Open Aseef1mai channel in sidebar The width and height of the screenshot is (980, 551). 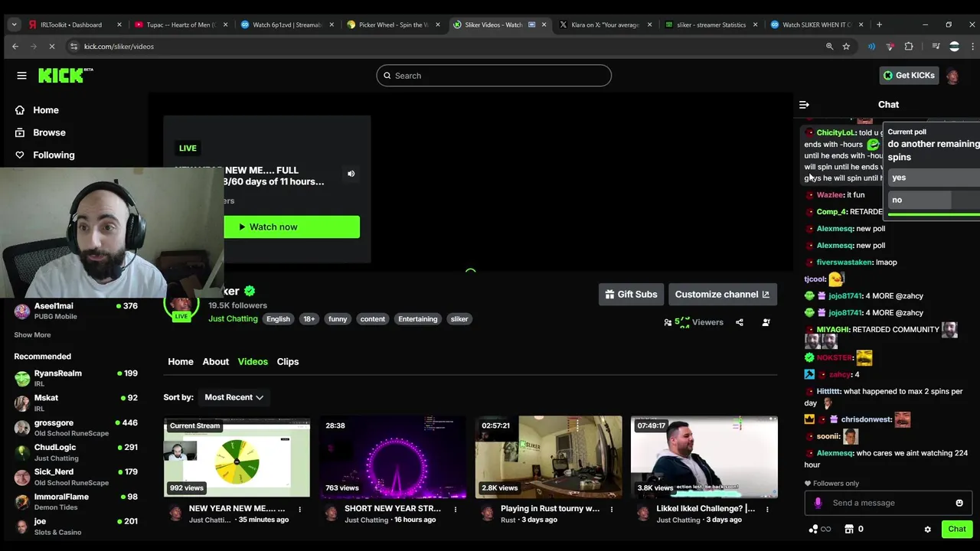pyautogui.click(x=76, y=311)
